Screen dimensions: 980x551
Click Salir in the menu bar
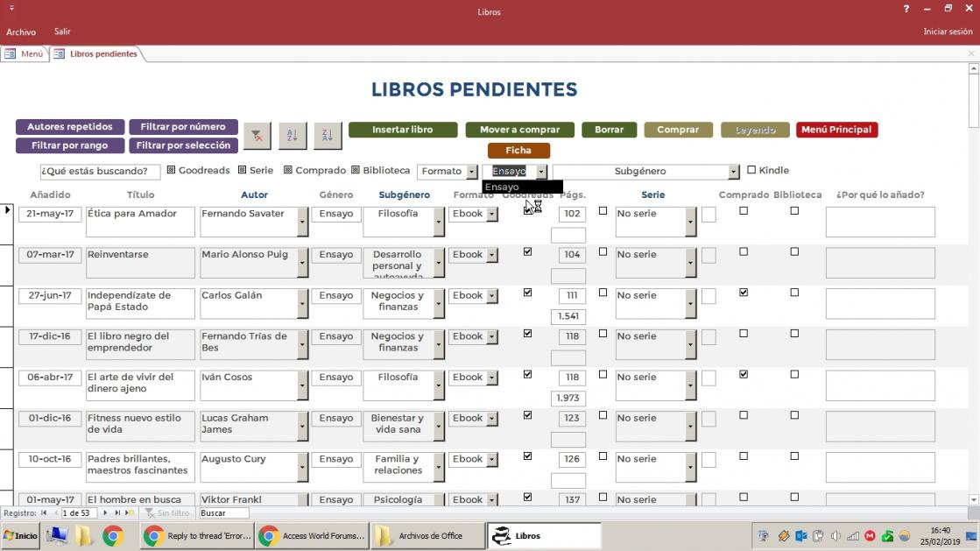(x=62, y=32)
